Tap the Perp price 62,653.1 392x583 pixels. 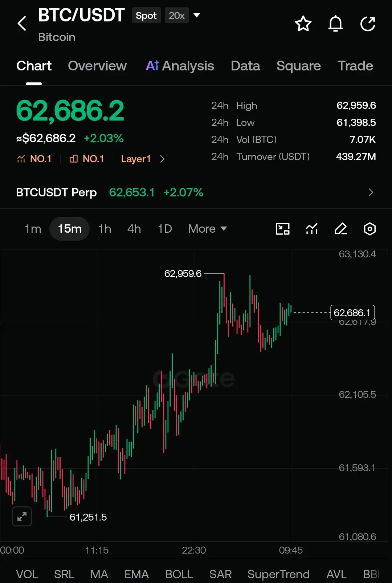pos(132,192)
